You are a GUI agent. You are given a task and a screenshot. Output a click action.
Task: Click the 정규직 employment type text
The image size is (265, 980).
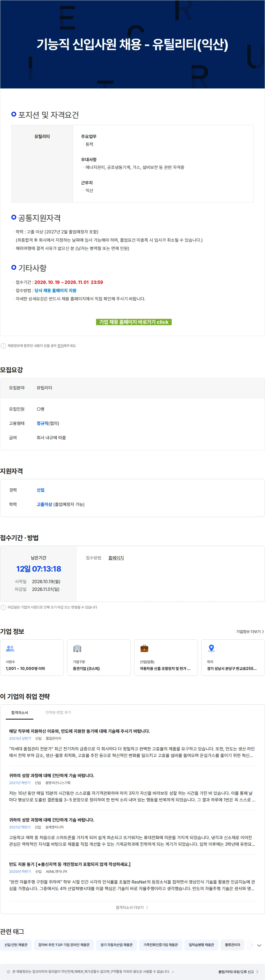tap(42, 423)
